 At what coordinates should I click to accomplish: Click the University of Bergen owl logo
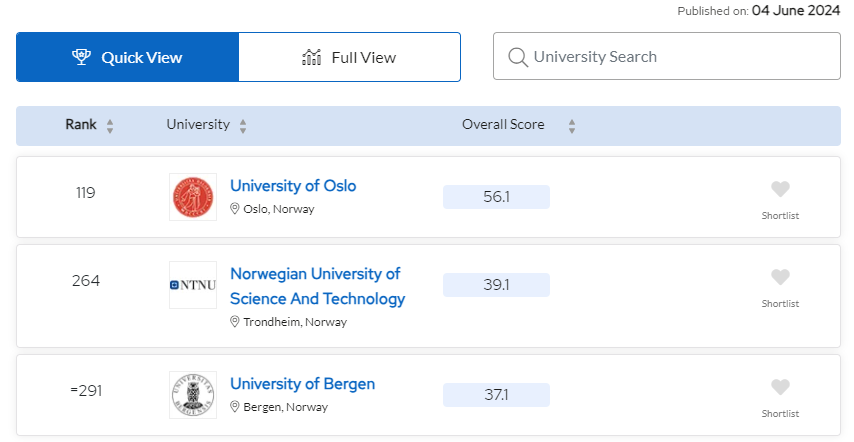[193, 395]
